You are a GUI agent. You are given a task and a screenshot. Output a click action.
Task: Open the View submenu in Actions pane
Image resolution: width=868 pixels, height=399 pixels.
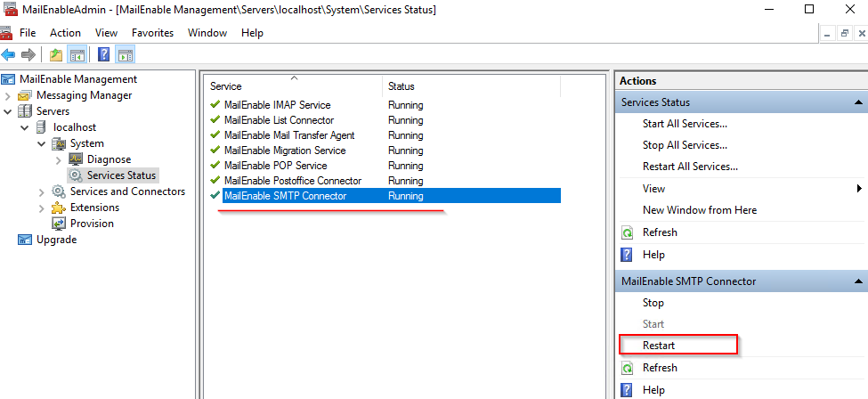click(653, 189)
